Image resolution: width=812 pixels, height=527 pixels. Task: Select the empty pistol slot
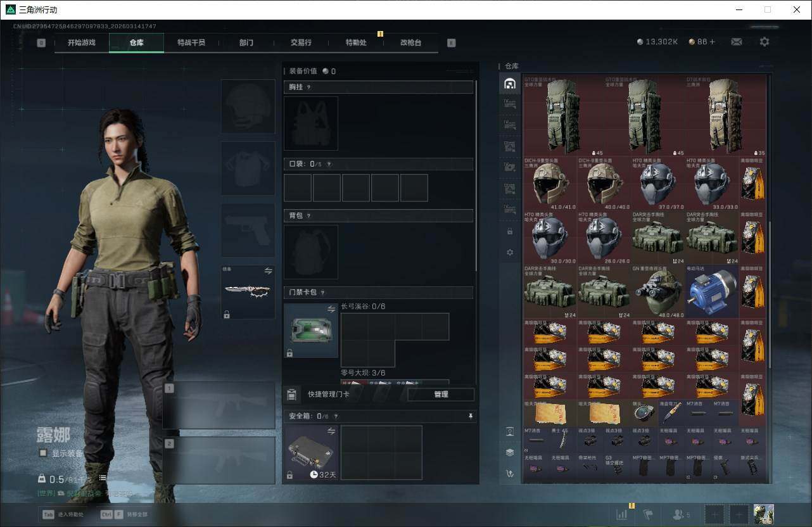248,230
